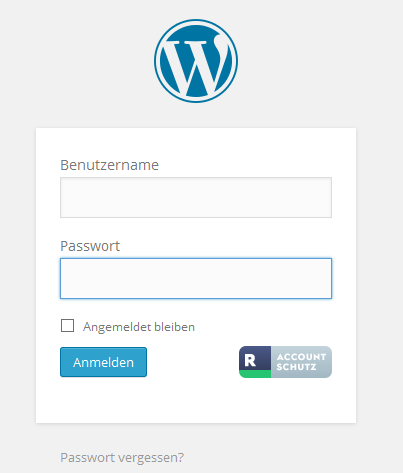
Task: Click the Angemeldet bleiben label text
Action: click(x=139, y=327)
